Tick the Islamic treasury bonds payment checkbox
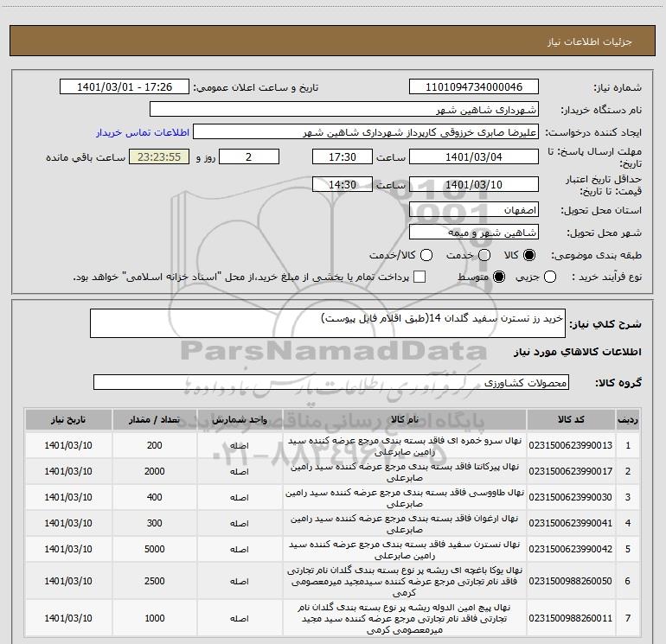The image size is (666, 644). [x=419, y=277]
